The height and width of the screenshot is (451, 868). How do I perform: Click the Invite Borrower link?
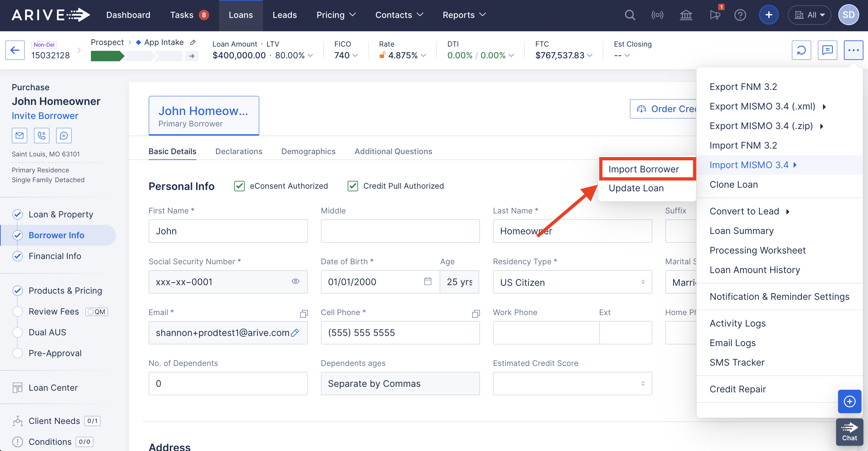(45, 116)
